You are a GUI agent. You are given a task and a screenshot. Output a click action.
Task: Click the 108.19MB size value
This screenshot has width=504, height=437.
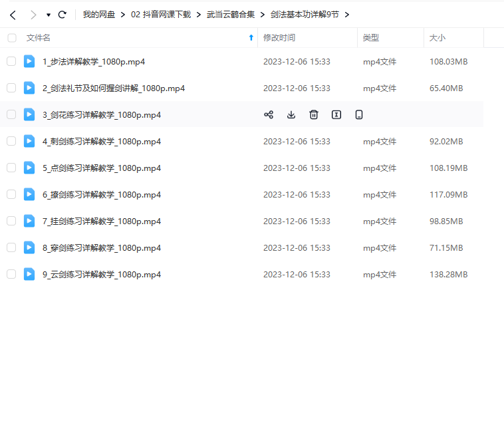448,168
